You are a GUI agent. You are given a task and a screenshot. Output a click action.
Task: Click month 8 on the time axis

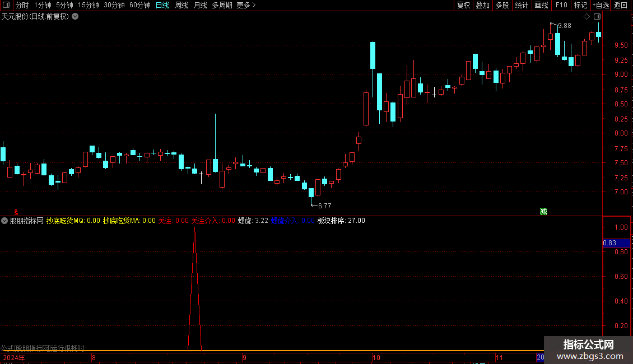pyautogui.click(x=94, y=358)
